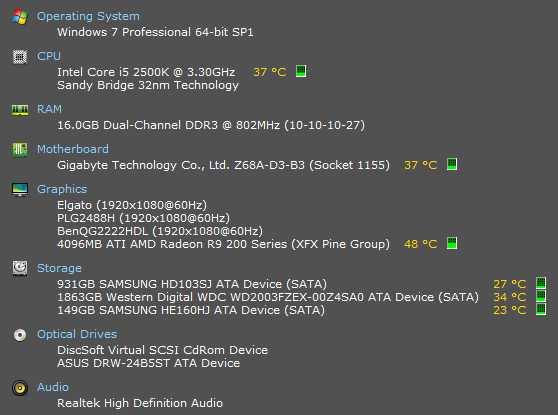The image size is (558, 415).
Task: Open the Graphics section heading
Action: click(x=62, y=189)
